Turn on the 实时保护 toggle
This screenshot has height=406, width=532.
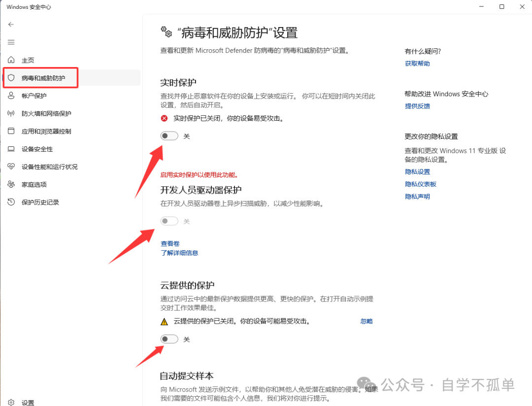pos(169,136)
